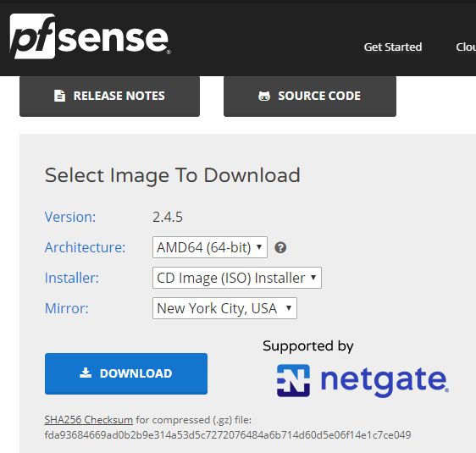The width and height of the screenshot is (476, 453).
Task: Click the document icon on Release Notes
Action: pos(59,96)
